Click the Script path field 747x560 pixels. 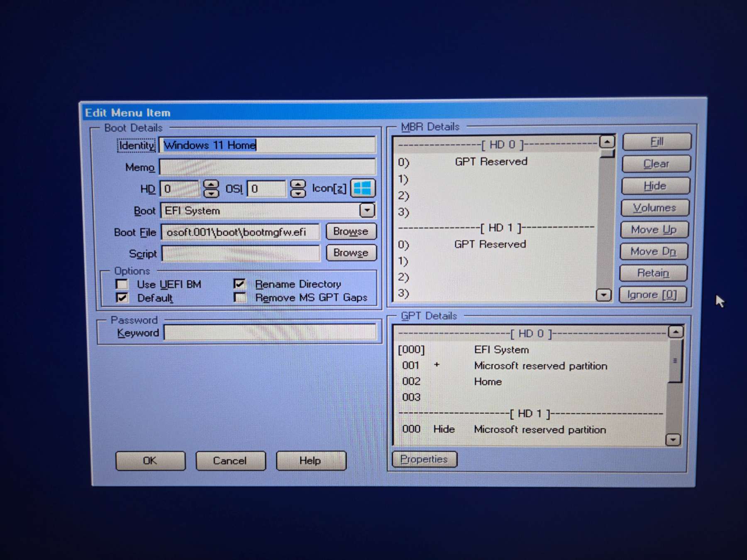point(241,253)
